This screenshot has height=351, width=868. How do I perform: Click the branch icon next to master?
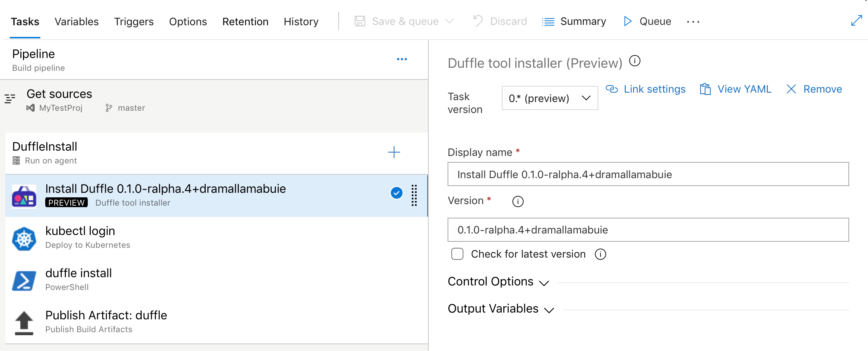(108, 108)
